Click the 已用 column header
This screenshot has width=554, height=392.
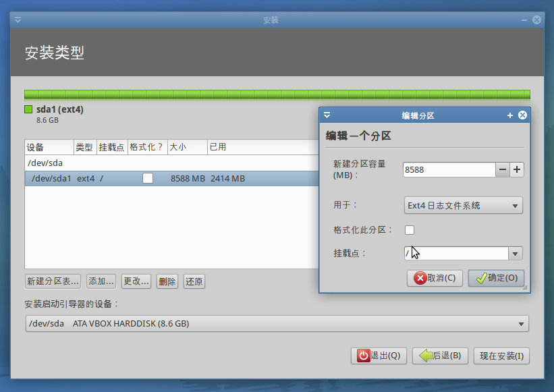(x=263, y=147)
